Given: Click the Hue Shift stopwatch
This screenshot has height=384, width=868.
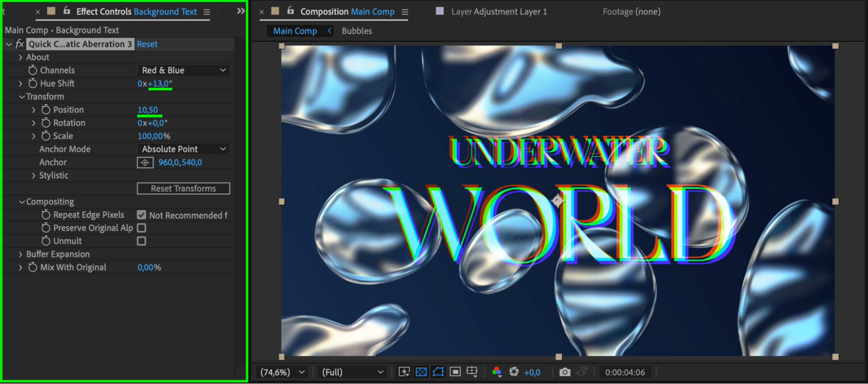Looking at the screenshot, I should pos(33,83).
